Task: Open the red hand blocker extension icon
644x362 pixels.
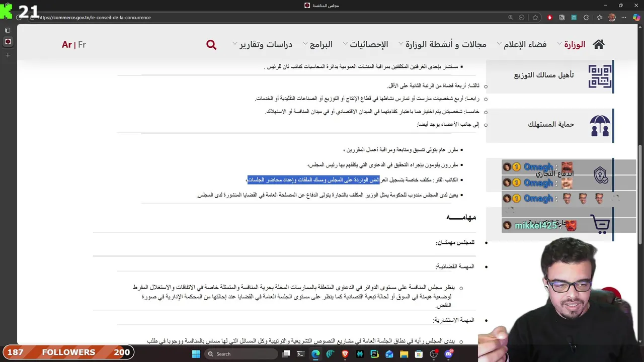Action: 549,17
